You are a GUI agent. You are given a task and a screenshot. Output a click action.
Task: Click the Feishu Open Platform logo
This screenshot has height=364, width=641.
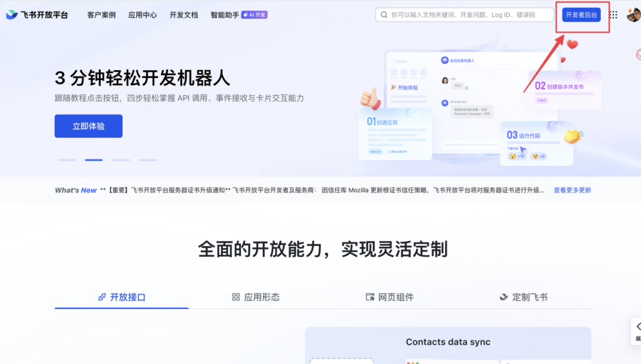coord(37,15)
